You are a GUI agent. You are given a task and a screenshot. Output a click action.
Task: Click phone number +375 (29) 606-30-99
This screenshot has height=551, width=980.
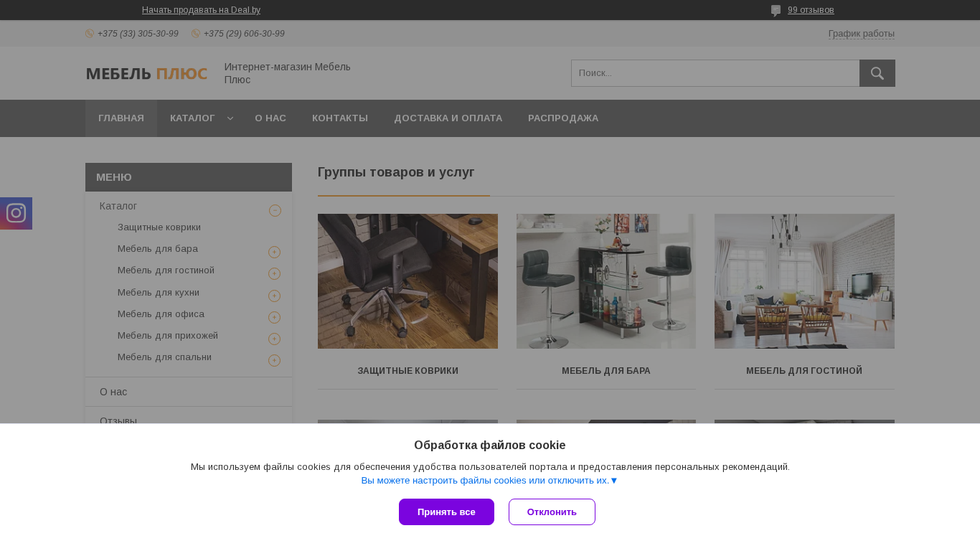(x=244, y=34)
